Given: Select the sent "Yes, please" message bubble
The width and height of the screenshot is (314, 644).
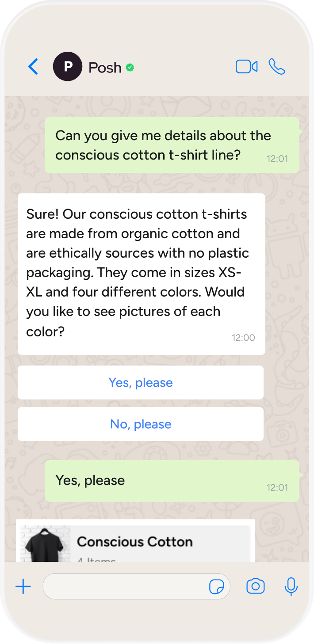Looking at the screenshot, I should click(172, 480).
